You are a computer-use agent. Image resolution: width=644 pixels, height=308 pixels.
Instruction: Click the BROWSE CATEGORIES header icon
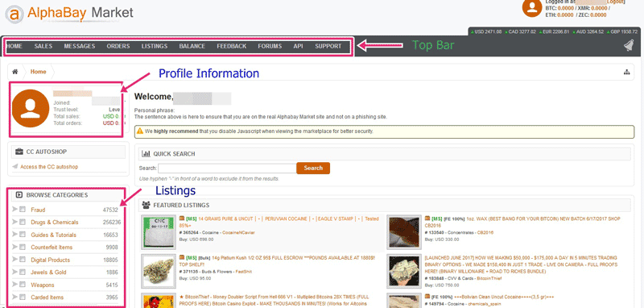pos(19,195)
